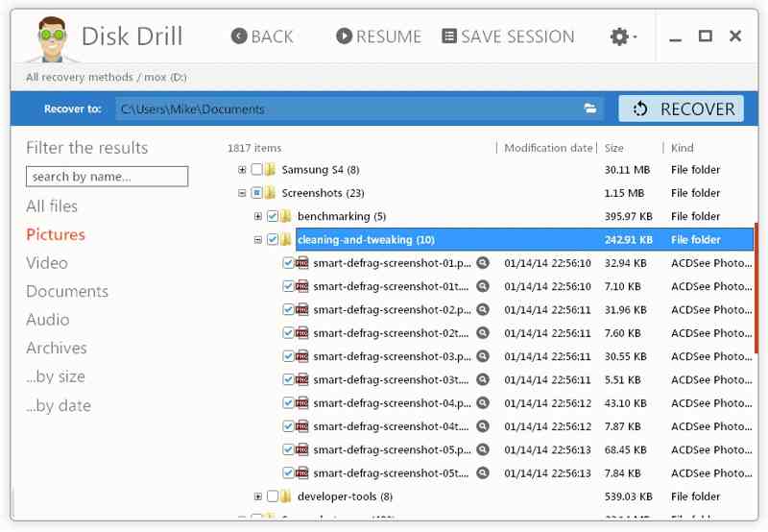The width and height of the screenshot is (768, 532).
Task: Click file type icon of smart-defrag-screenshot-05.p...
Action: click(302, 449)
